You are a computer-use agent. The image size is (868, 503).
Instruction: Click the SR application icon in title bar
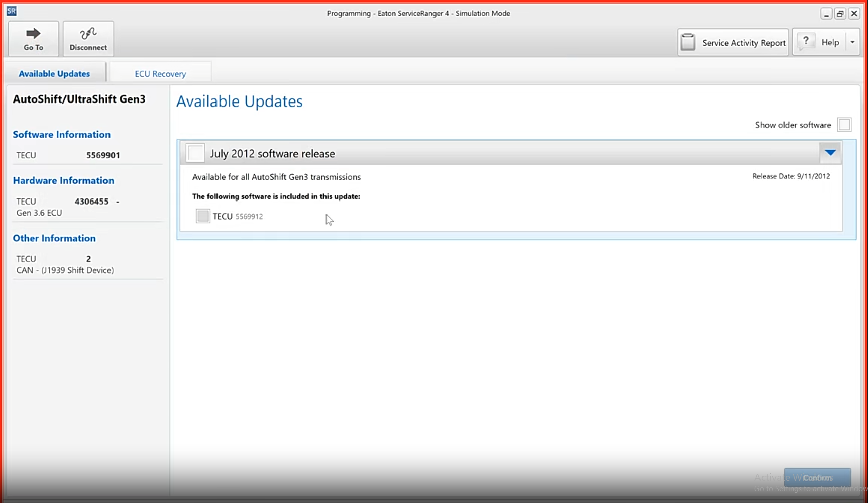pyautogui.click(x=11, y=11)
